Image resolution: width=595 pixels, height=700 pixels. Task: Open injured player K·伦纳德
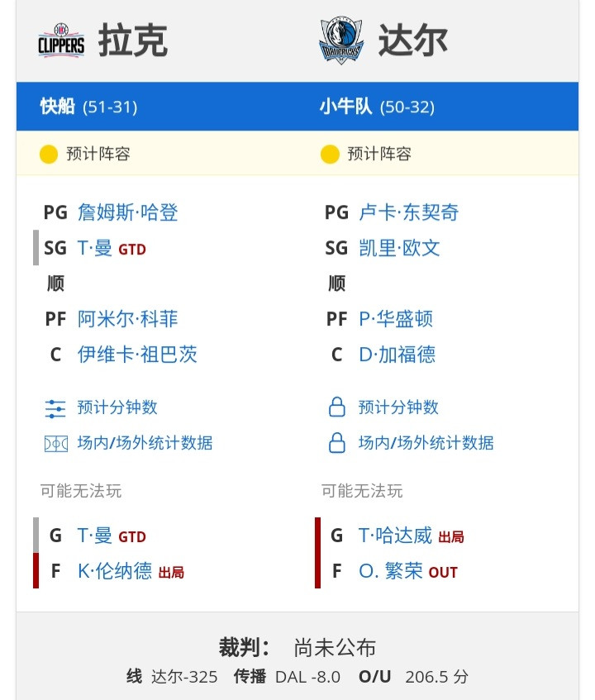click(115, 571)
